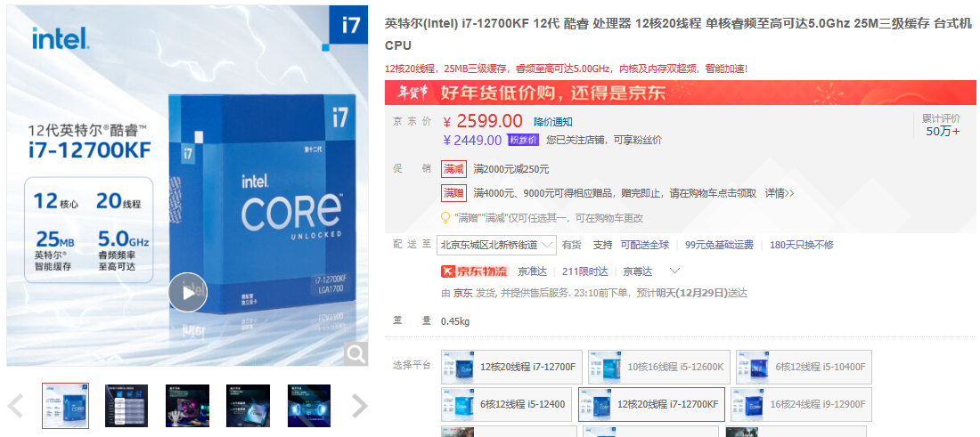Open the 详情>> promotion details link
The width and height of the screenshot is (980, 437).
click(x=780, y=193)
